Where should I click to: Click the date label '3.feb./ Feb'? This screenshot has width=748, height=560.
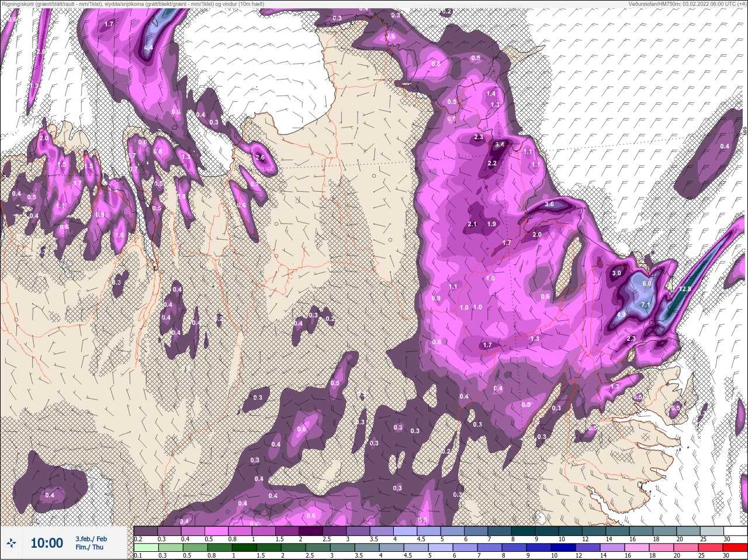tap(91, 538)
